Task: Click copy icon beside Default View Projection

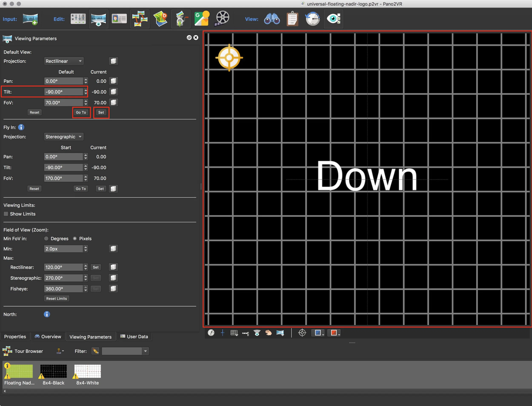Action: pos(113,61)
